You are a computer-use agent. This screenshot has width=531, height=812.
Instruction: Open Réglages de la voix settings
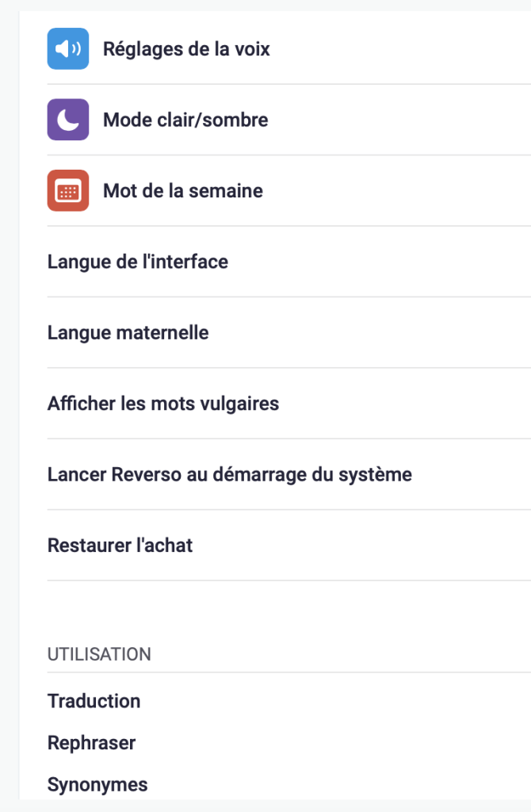point(186,49)
